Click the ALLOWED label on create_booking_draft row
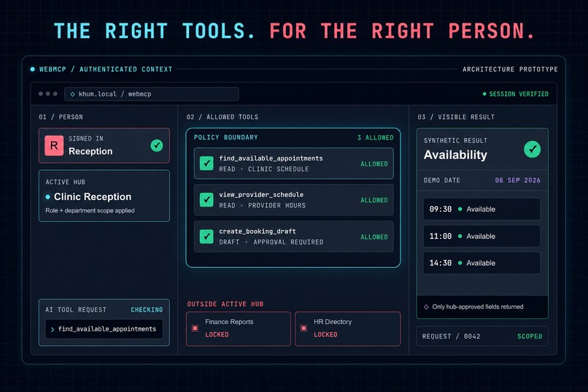This screenshot has height=392, width=588. [374, 237]
